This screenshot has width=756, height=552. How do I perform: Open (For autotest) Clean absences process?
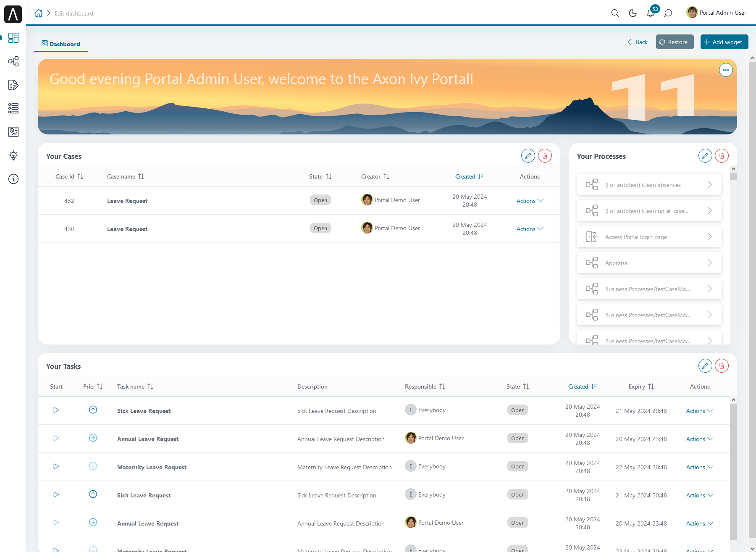click(x=649, y=185)
